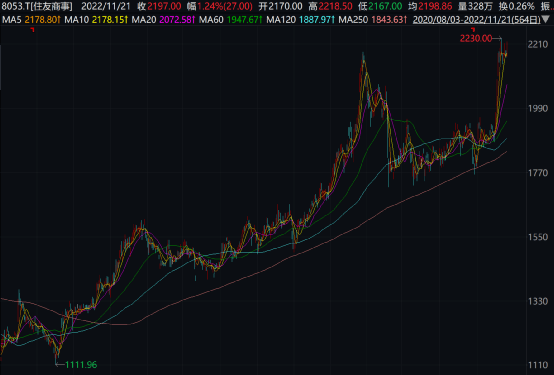Click the 2230.00 peak price label
Viewport: 554px width, 375px height.
pos(476,39)
